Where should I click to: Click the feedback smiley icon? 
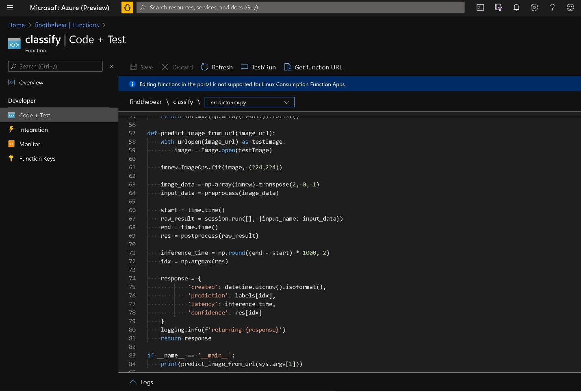pyautogui.click(x=570, y=8)
